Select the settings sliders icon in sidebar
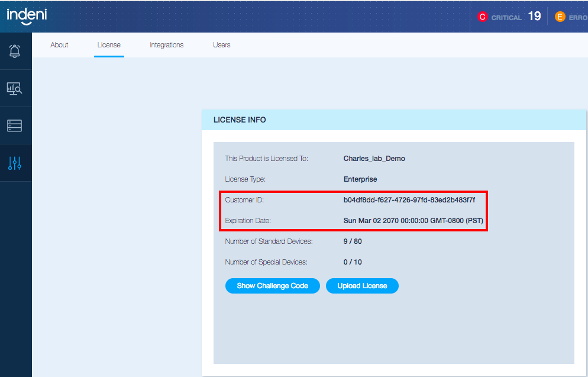 [x=15, y=163]
